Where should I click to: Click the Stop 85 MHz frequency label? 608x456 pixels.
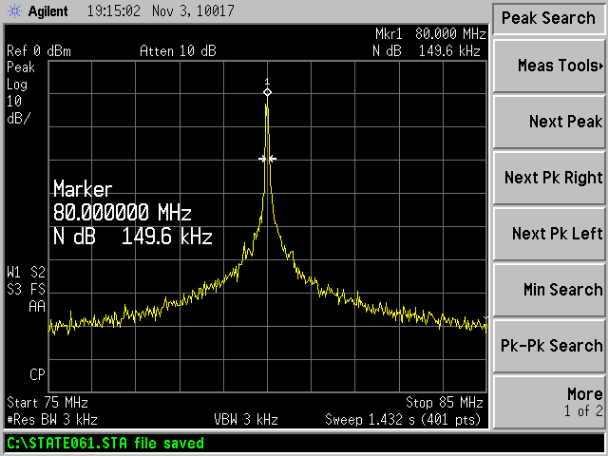pos(444,403)
